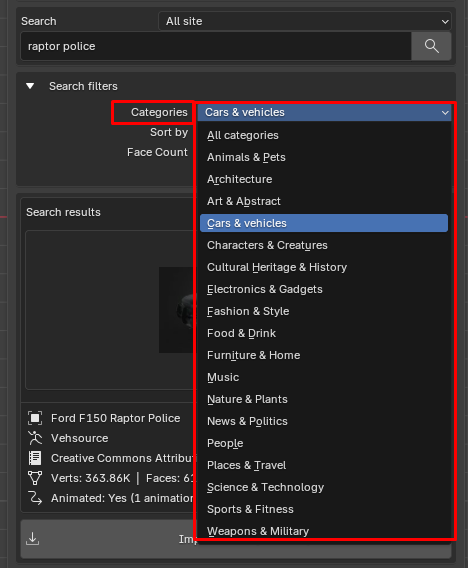
Task: Pick Architecture category
Action: tap(324, 179)
